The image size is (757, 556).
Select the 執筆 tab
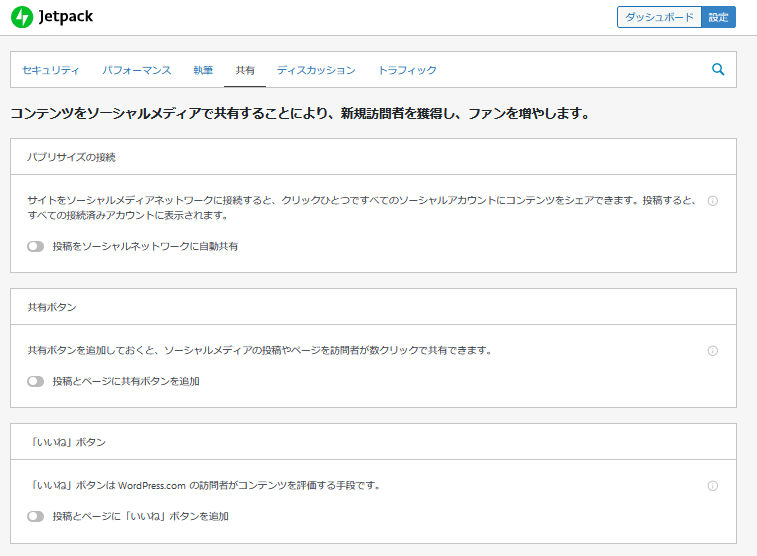click(203, 70)
